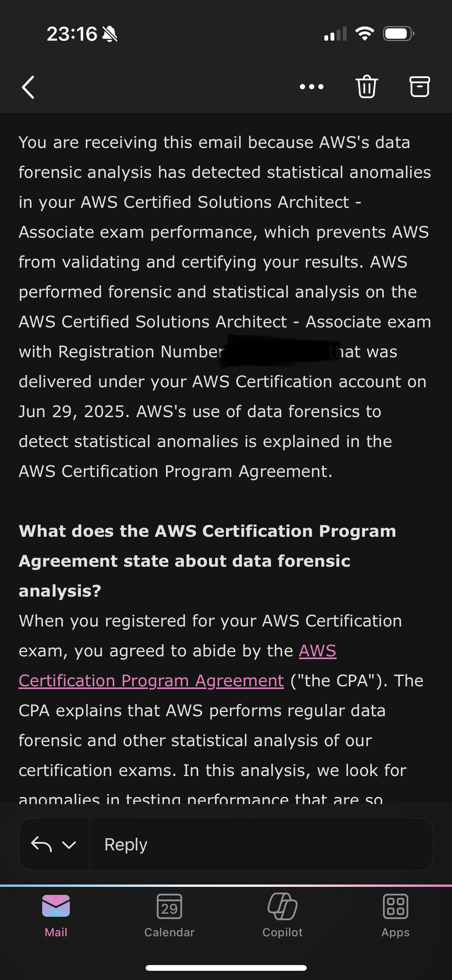Expand reply options chevron beside reply arrow
This screenshot has height=980, width=452.
69,845
